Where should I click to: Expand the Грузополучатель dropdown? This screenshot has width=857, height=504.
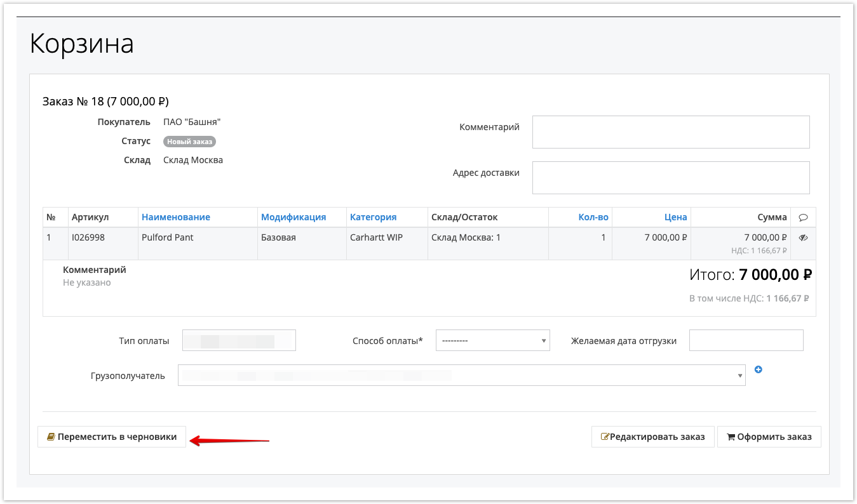(462, 375)
